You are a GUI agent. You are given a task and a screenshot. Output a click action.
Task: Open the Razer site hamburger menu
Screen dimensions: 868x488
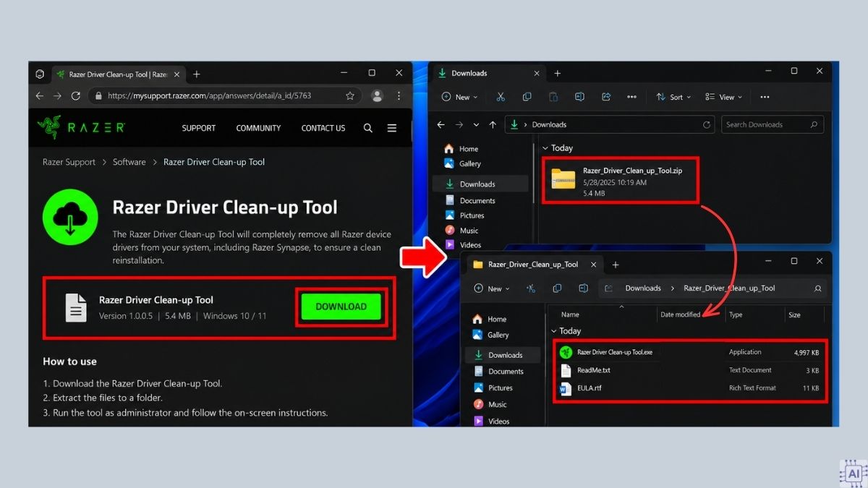tap(391, 128)
